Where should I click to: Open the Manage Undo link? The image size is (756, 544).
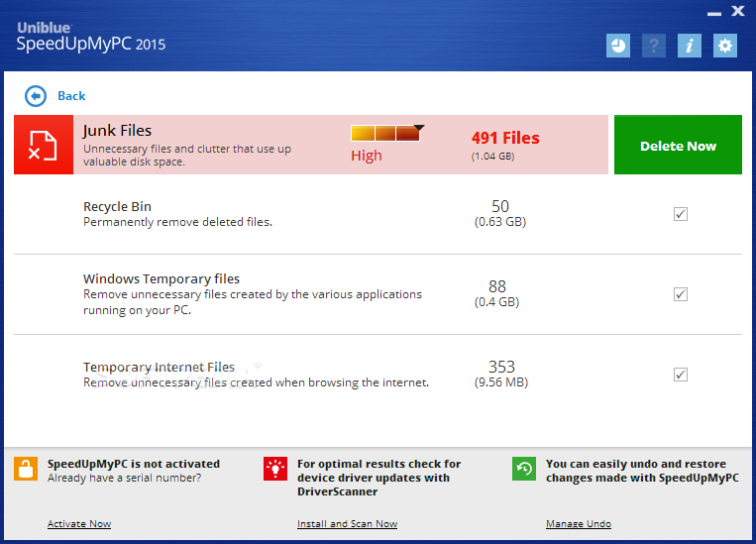[x=579, y=524]
